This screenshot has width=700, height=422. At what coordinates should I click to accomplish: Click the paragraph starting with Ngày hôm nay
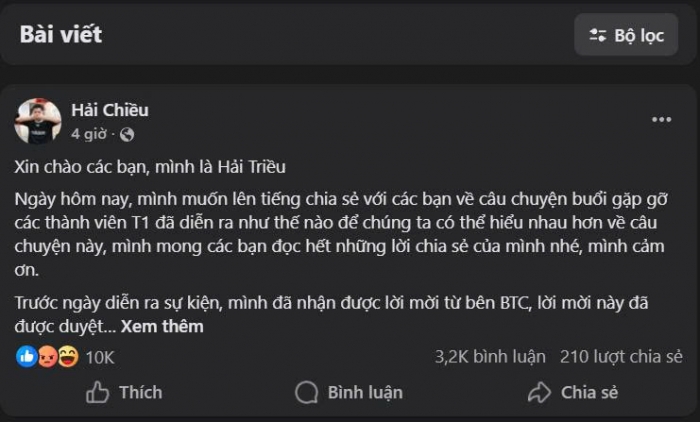tap(340, 229)
